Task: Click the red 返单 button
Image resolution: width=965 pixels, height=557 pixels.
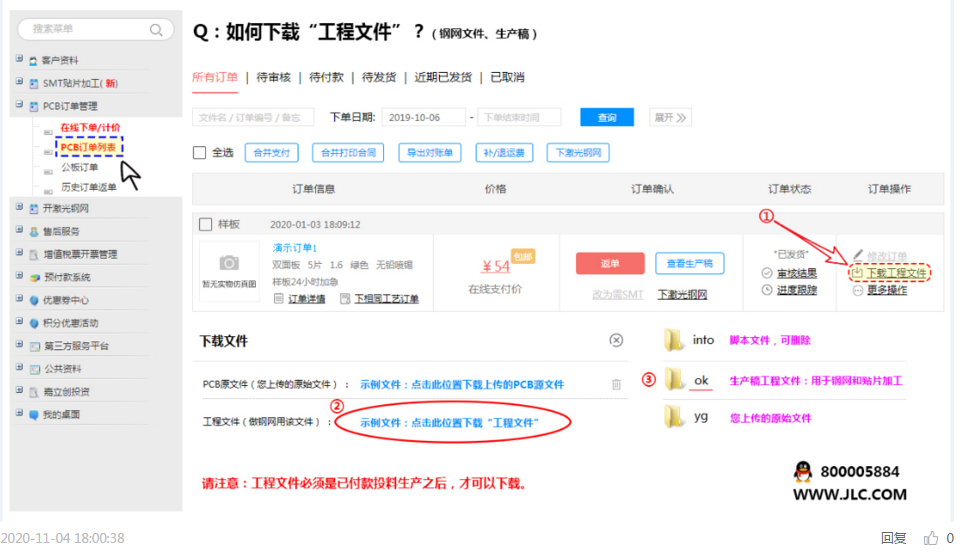Action: coord(609,263)
